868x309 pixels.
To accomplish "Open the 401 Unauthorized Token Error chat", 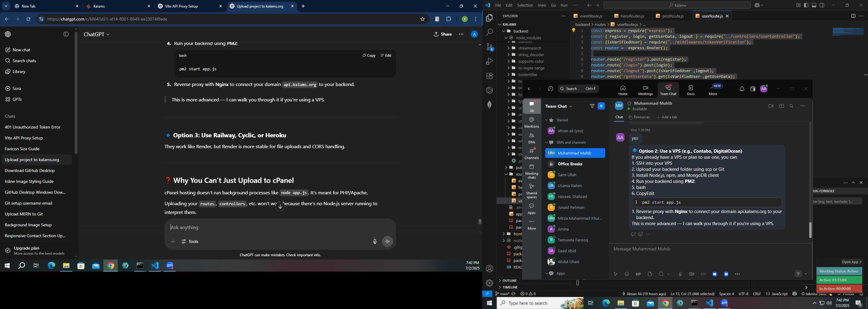I will coord(33,127).
